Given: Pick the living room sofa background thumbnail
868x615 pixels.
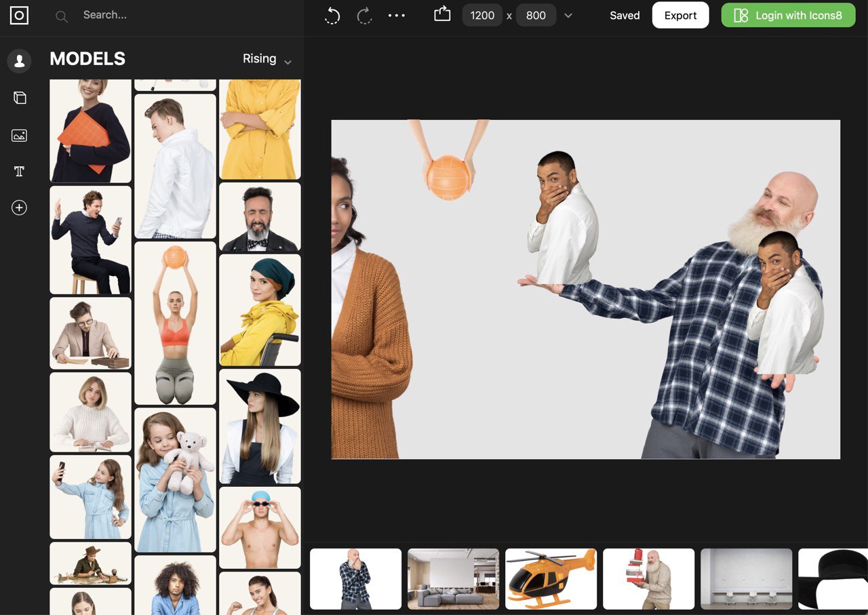Looking at the screenshot, I should tap(454, 579).
